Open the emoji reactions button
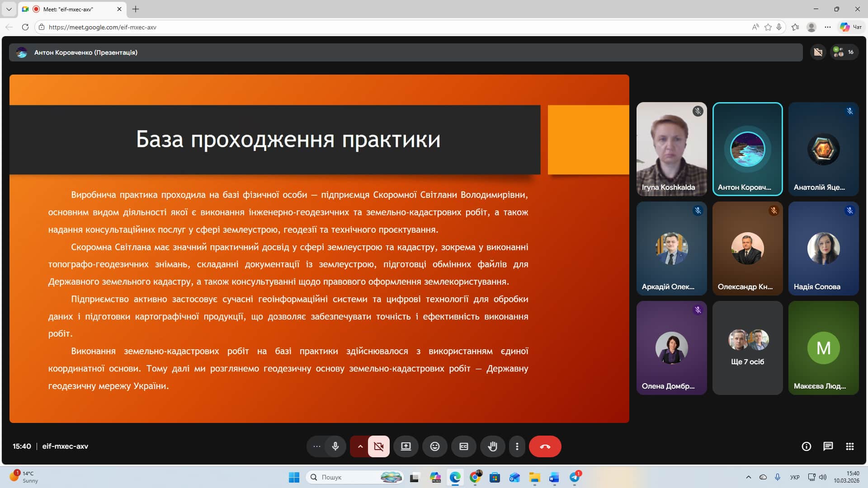The width and height of the screenshot is (868, 488). pyautogui.click(x=435, y=446)
